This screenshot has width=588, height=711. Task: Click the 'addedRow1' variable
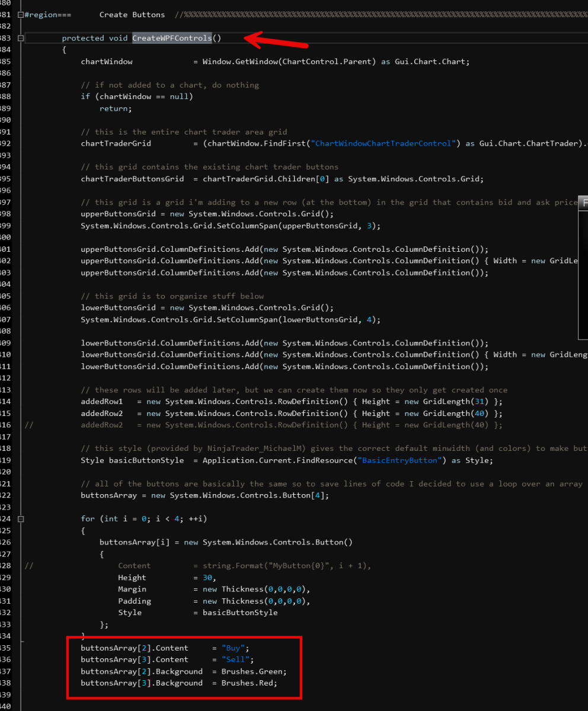[x=101, y=402]
